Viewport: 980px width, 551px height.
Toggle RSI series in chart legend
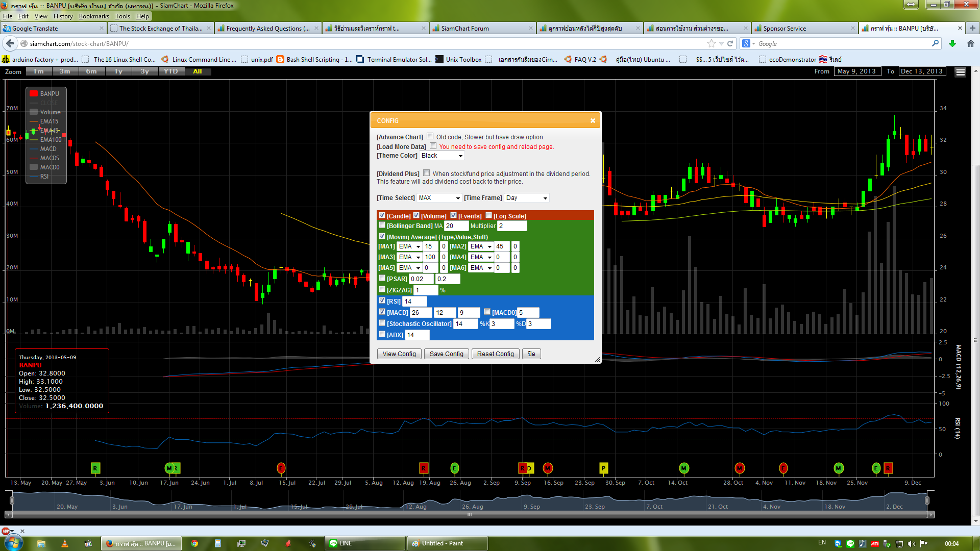(x=39, y=177)
